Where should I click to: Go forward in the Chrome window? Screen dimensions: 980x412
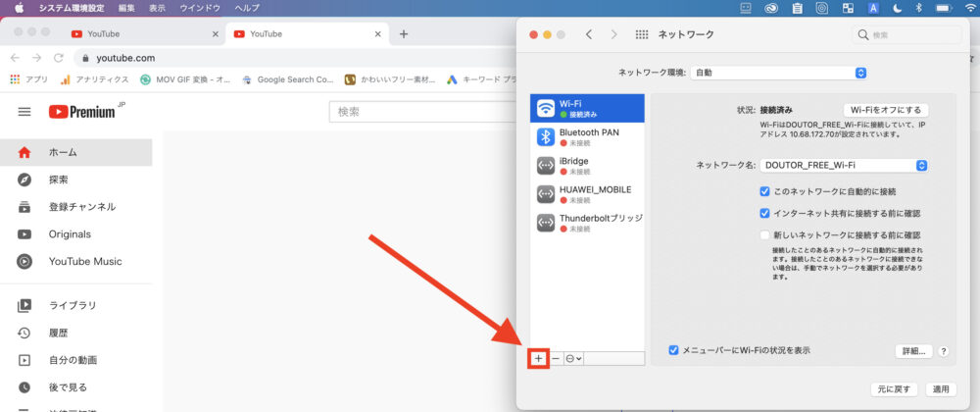tap(37, 58)
